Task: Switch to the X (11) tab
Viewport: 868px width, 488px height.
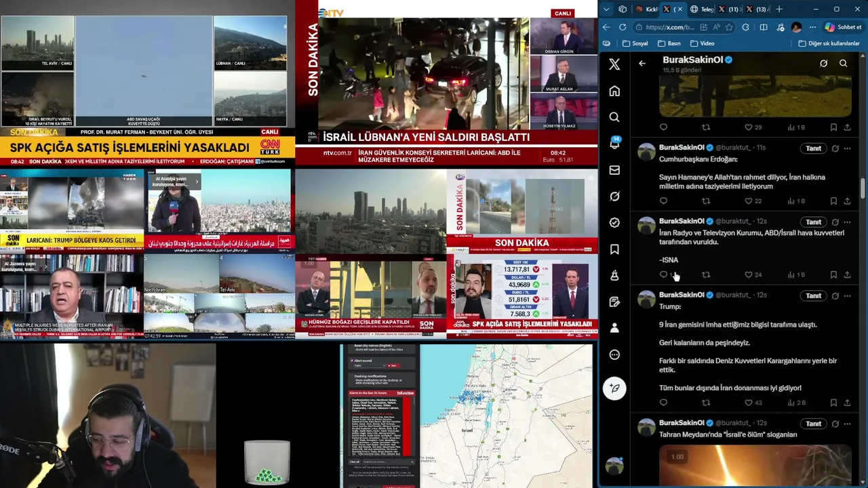Action: click(x=729, y=9)
